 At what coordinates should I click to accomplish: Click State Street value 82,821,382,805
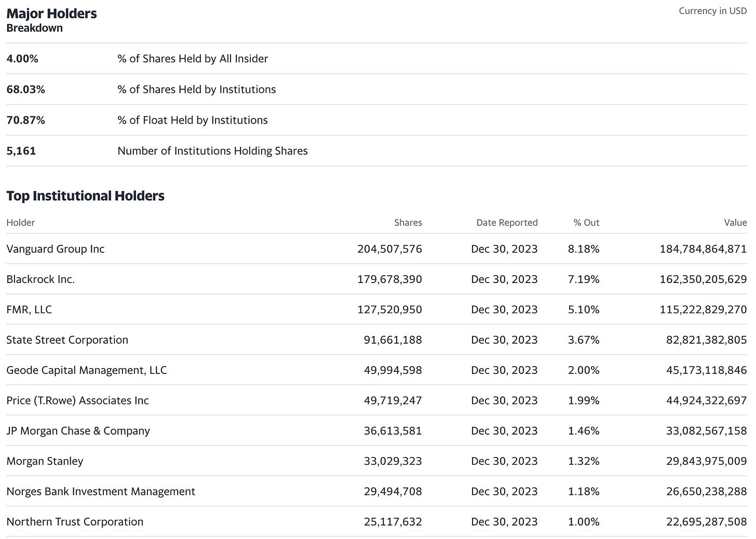706,340
